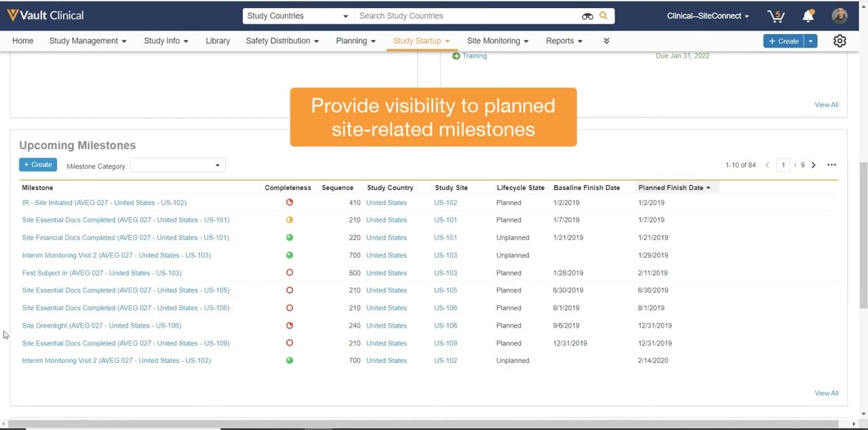Viewport: 868px width, 430px height.
Task: Click yellow completeness icon for US-101 Essential Docs
Action: pyautogui.click(x=290, y=220)
